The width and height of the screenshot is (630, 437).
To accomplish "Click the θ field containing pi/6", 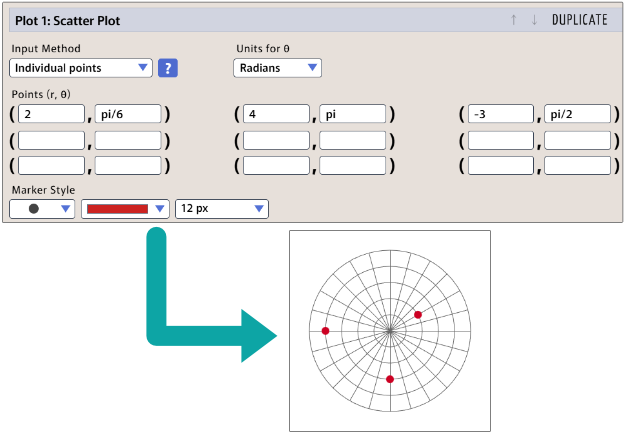I will [x=128, y=114].
